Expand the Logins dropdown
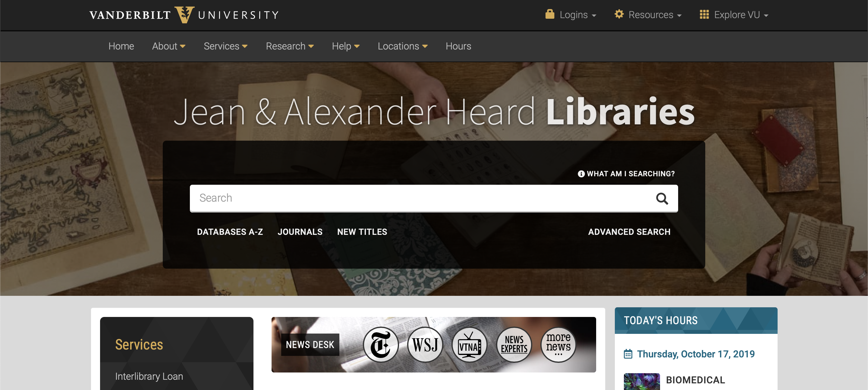 [571, 15]
